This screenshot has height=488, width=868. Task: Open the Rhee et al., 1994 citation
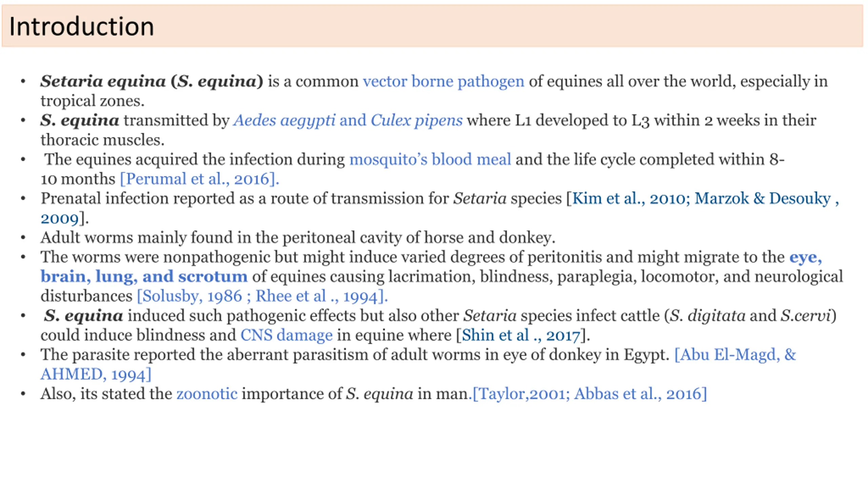point(321,297)
